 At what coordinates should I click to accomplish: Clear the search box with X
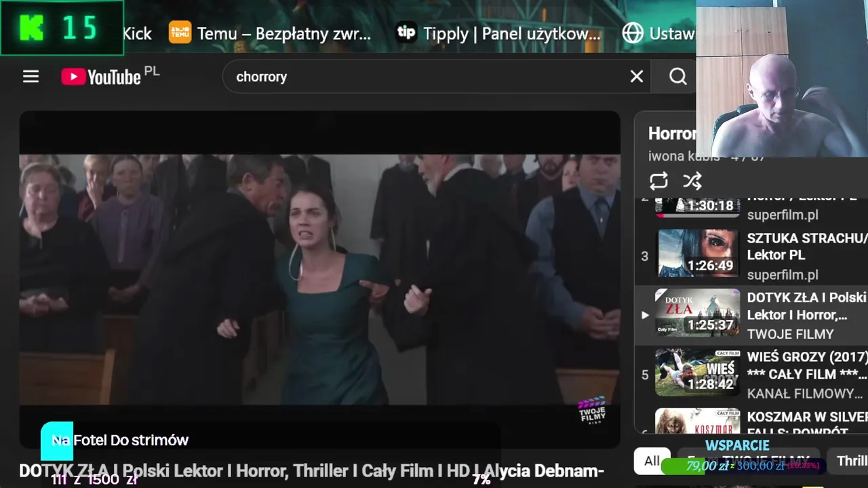(636, 77)
